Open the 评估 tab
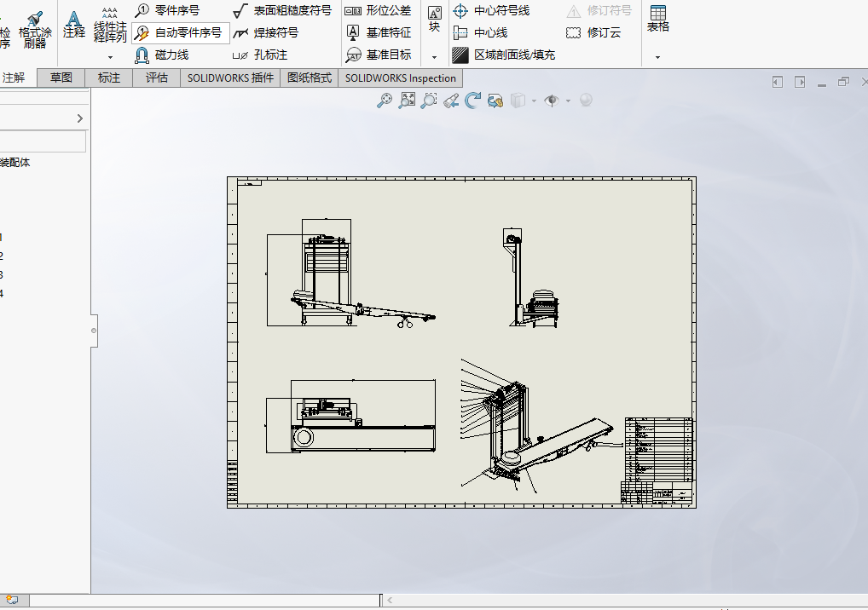This screenshot has width=868, height=610. click(157, 78)
